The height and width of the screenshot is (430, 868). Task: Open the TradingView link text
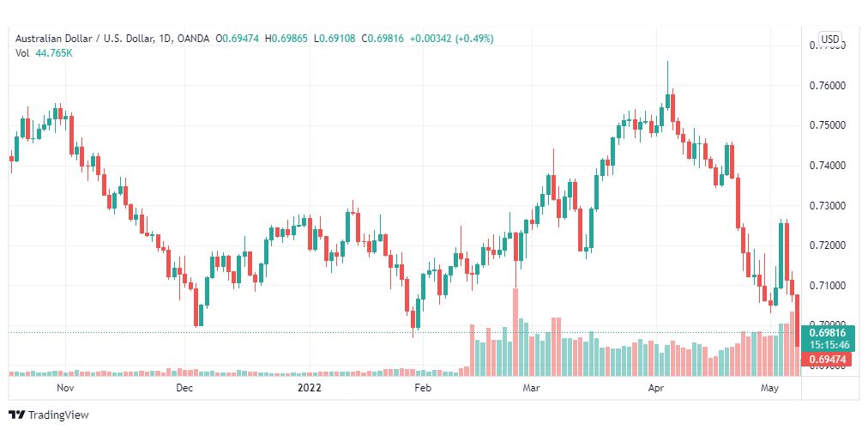[x=58, y=415]
